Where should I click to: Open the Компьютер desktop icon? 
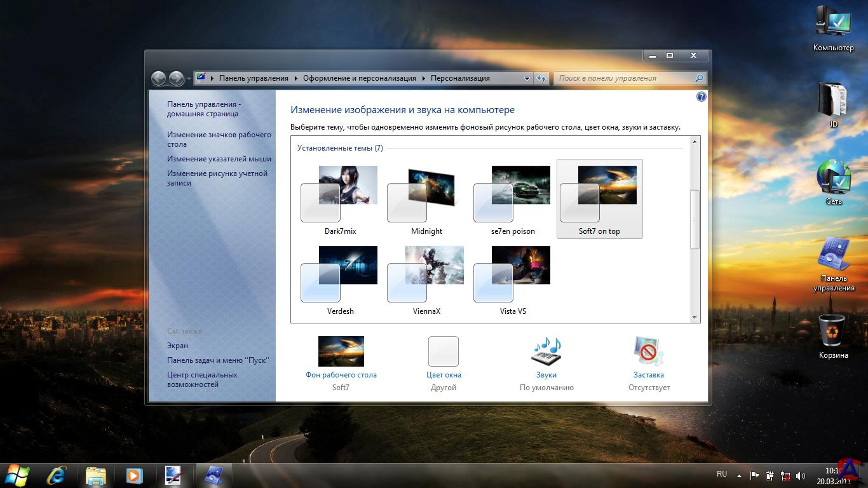coord(833,22)
